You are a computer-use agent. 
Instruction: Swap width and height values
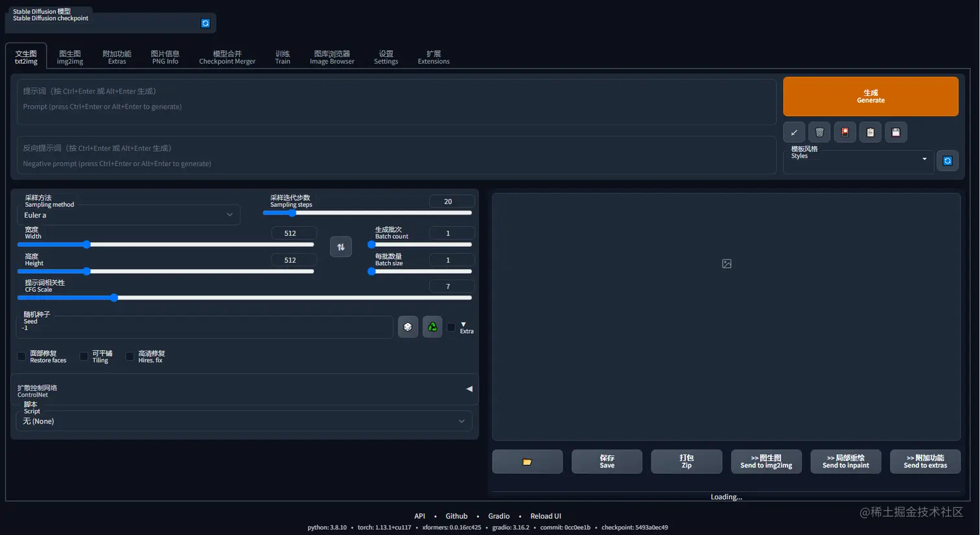(x=341, y=246)
